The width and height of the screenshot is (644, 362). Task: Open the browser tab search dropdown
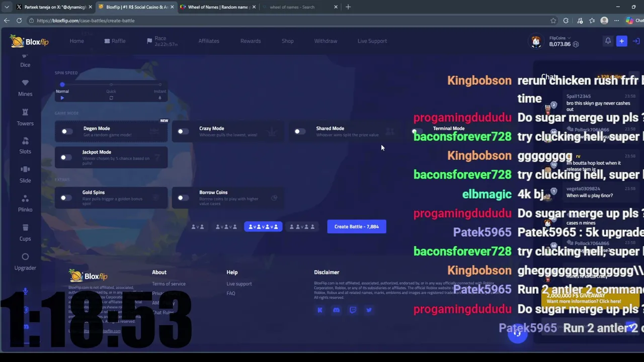click(7, 7)
